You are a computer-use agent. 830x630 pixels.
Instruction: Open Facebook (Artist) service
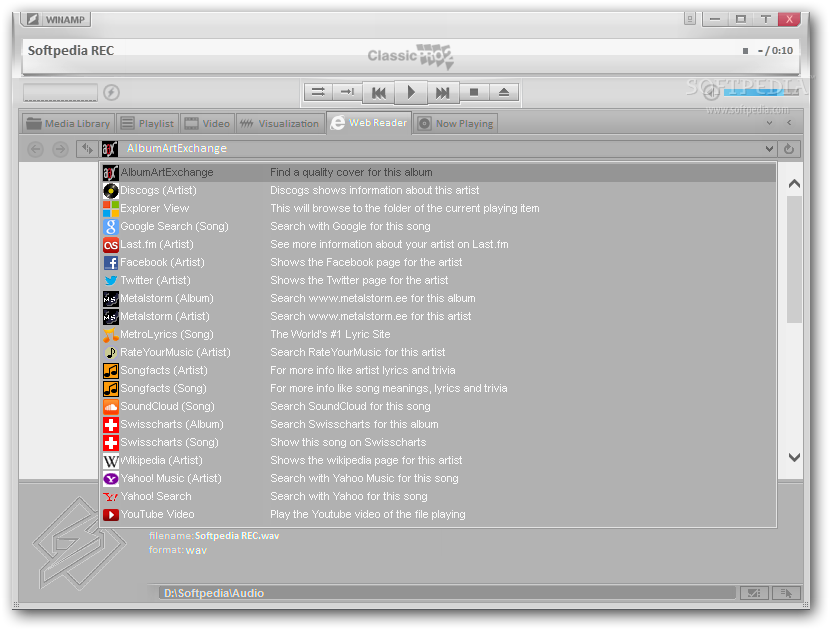pyautogui.click(x=439, y=263)
